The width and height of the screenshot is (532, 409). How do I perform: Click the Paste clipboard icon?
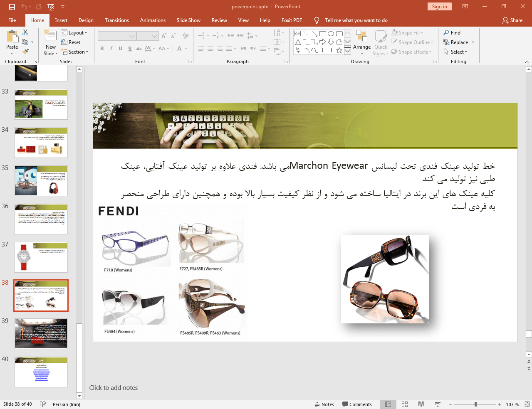pos(12,37)
